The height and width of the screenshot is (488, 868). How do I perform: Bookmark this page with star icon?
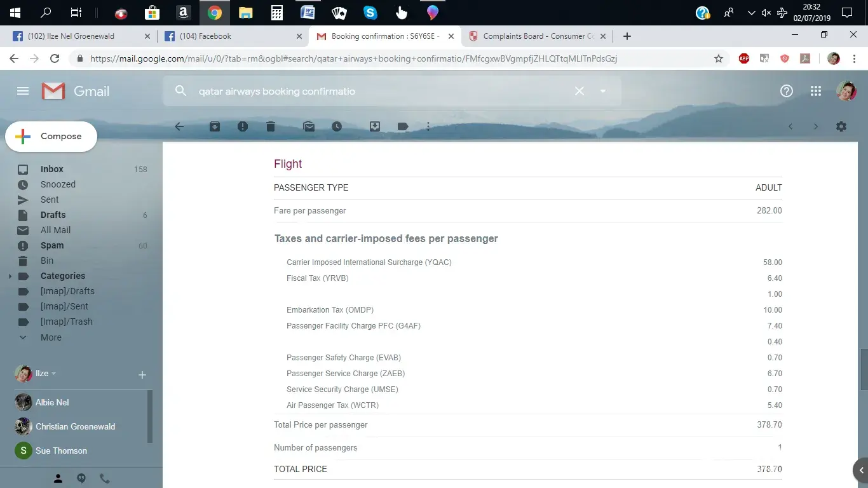pos(719,58)
